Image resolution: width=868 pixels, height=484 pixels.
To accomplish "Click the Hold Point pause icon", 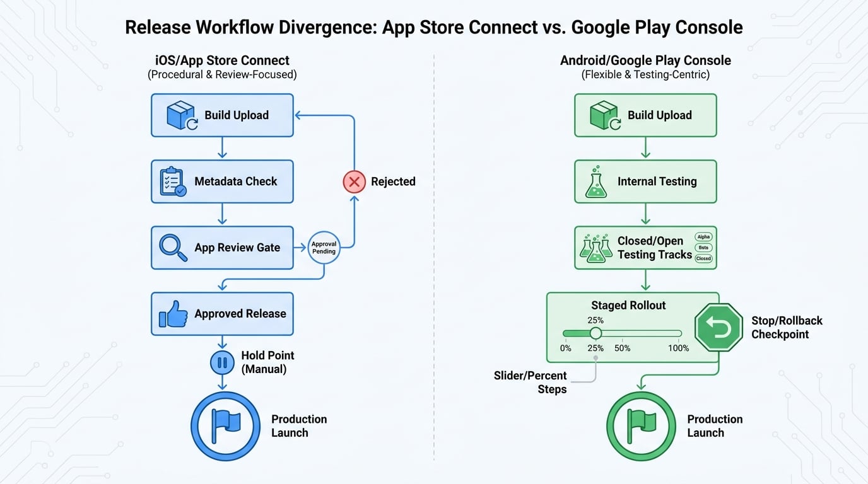I will click(222, 362).
